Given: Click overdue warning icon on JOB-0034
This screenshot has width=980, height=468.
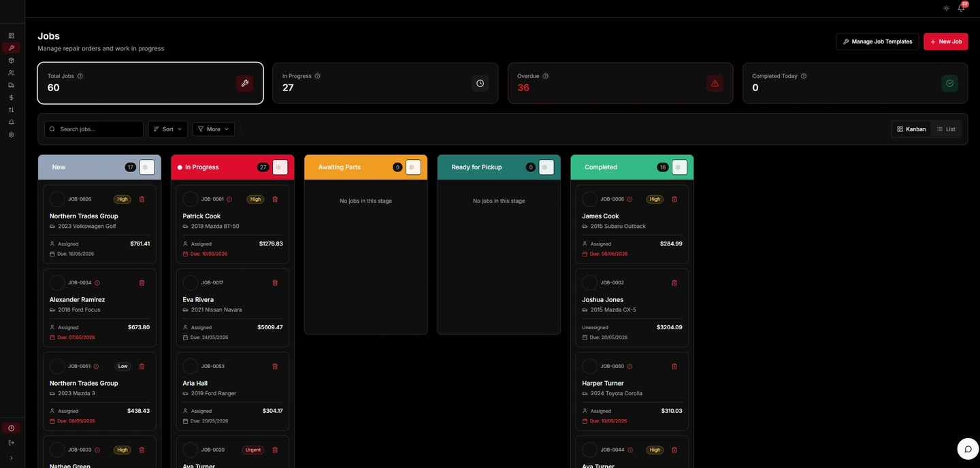Looking at the screenshot, I should click(x=97, y=283).
